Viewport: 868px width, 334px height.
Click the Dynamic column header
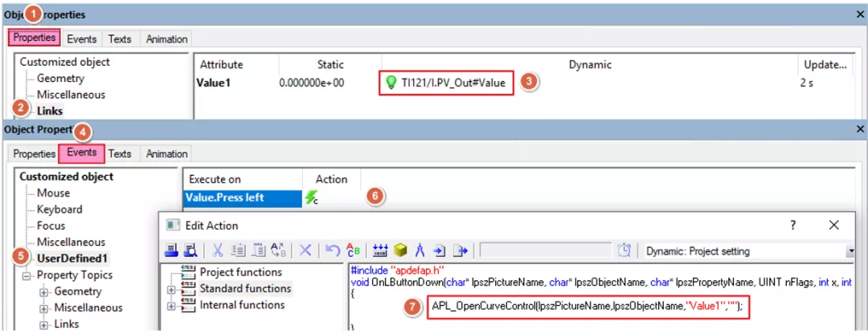point(590,65)
